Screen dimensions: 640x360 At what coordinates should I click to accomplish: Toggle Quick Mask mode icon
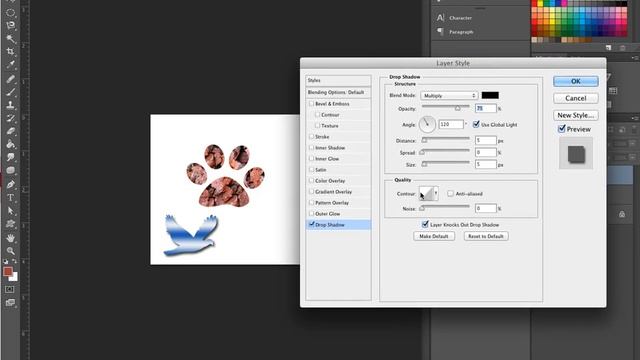10,289
